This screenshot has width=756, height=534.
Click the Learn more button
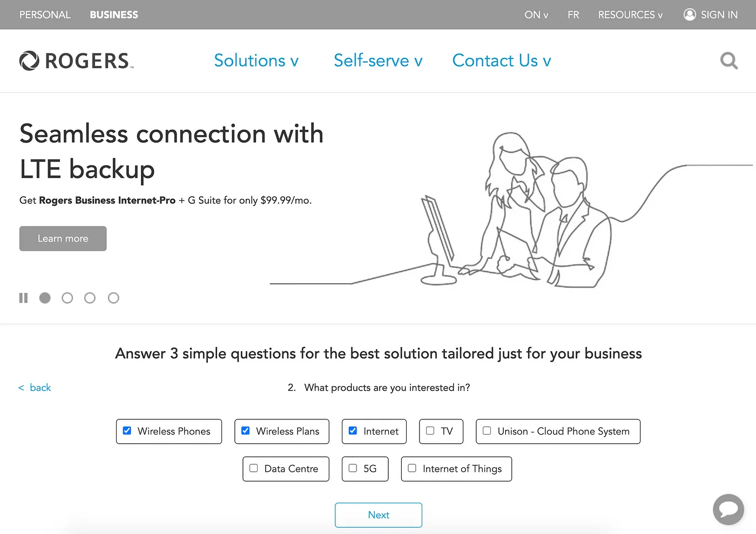[63, 238]
